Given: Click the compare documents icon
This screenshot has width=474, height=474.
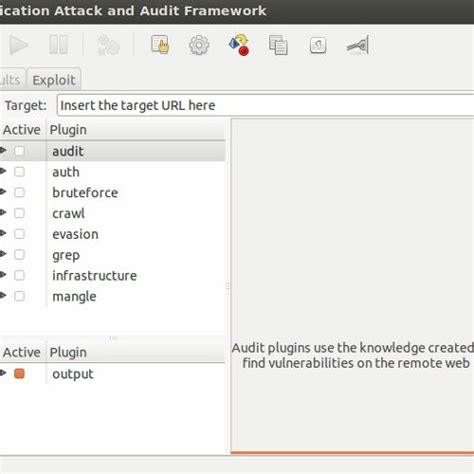Looking at the screenshot, I should tap(278, 45).
